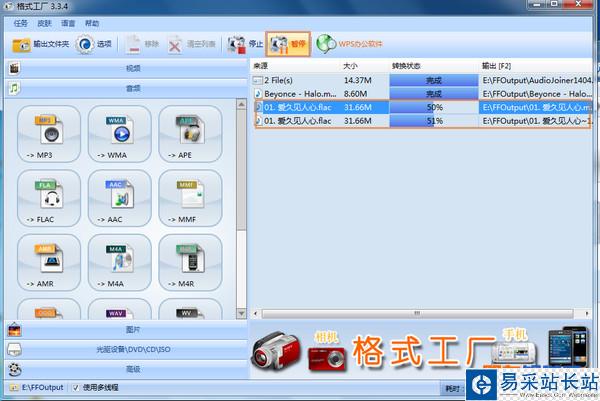Choose the -> AMR converter icon
The width and height of the screenshot is (600, 401).
click(49, 262)
